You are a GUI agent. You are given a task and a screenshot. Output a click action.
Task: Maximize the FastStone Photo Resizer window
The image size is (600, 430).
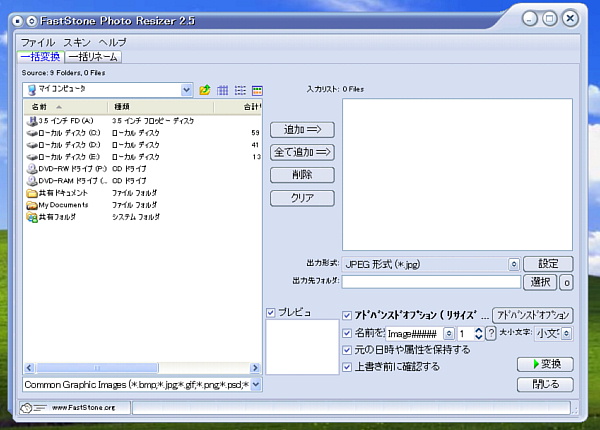[550, 18]
